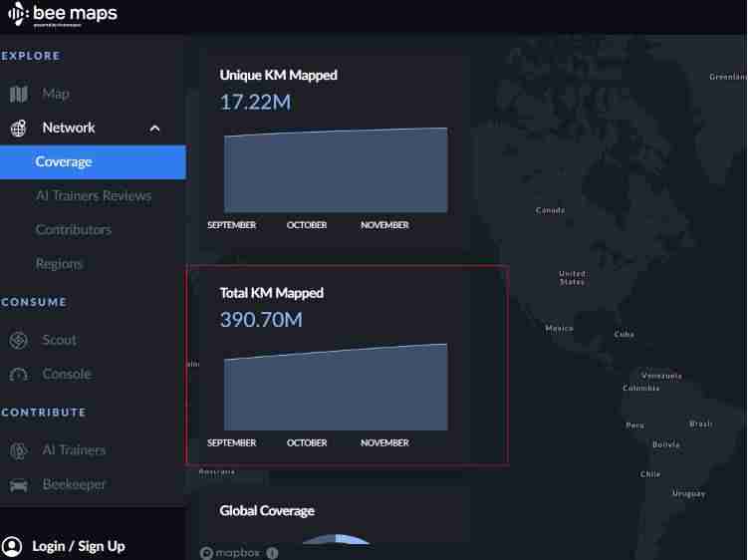Go to Regions section
Screen dimensions: 748x560
coord(59,263)
